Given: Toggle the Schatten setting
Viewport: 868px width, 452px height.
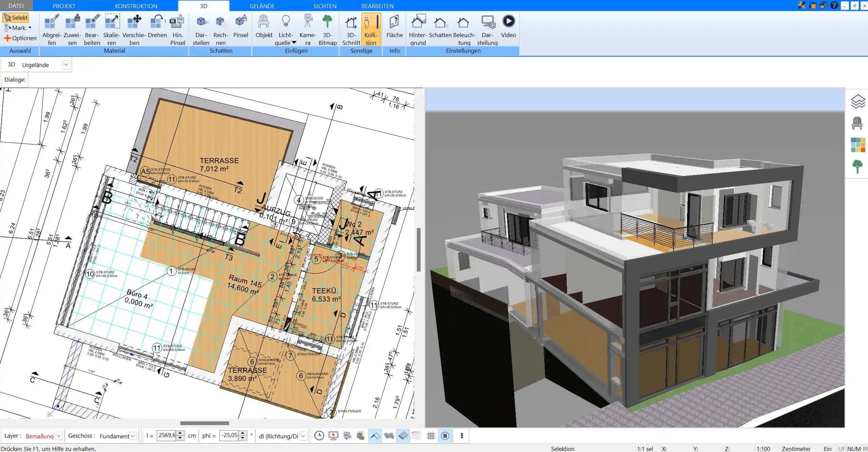Looking at the screenshot, I should pyautogui.click(x=440, y=26).
